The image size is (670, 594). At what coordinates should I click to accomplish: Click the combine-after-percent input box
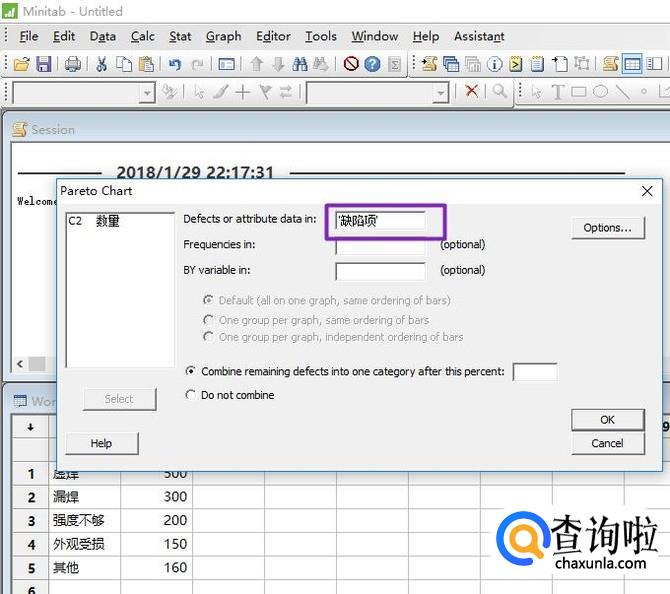535,371
